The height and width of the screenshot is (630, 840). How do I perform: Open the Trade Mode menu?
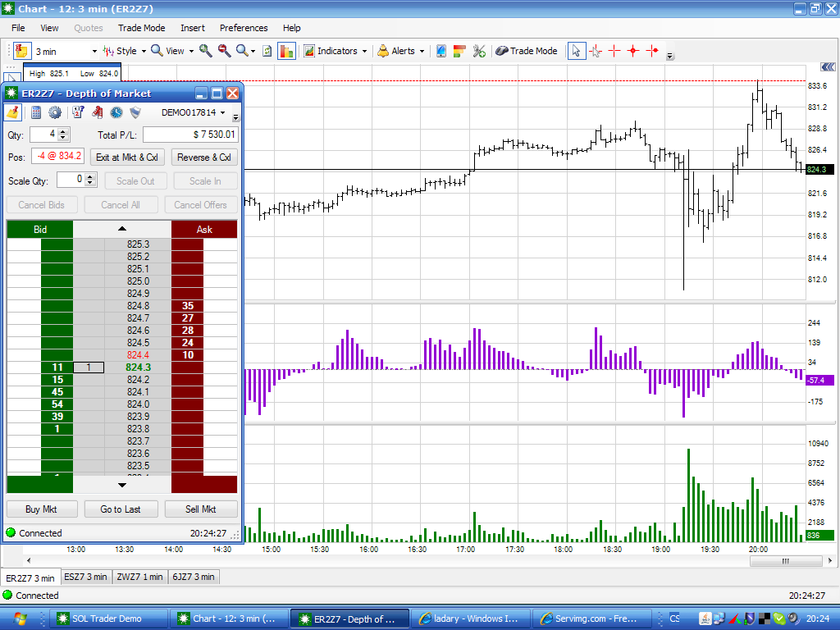141,28
